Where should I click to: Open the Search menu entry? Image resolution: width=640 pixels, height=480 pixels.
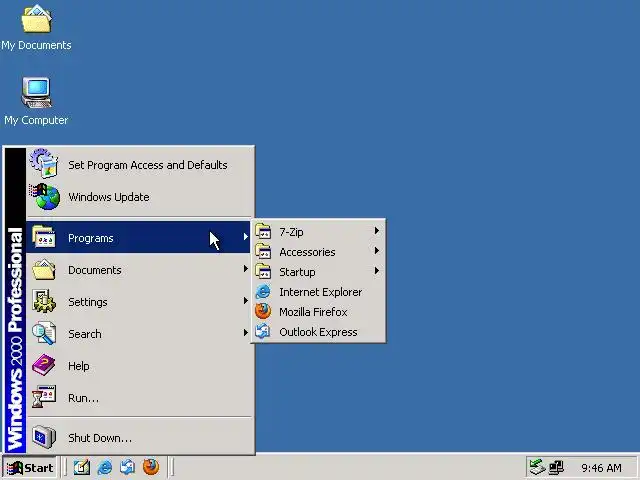point(139,333)
